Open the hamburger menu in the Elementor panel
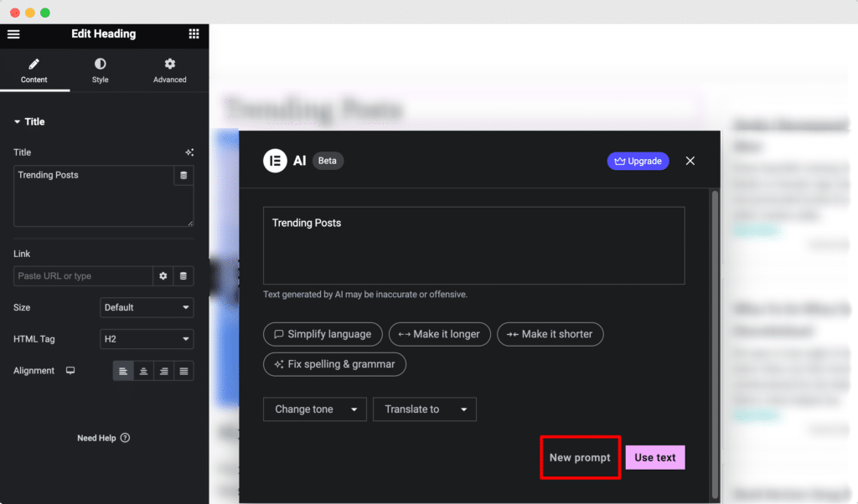The width and height of the screenshot is (858, 504). click(13, 34)
